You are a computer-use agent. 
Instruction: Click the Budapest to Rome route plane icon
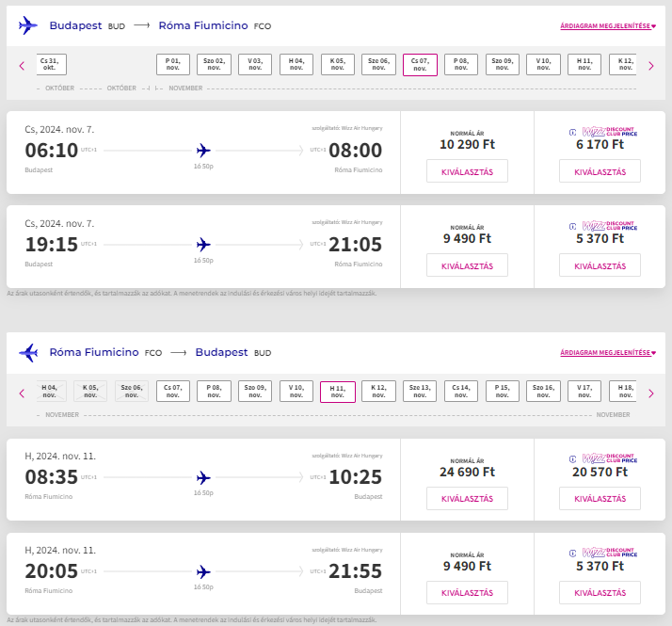[28, 25]
